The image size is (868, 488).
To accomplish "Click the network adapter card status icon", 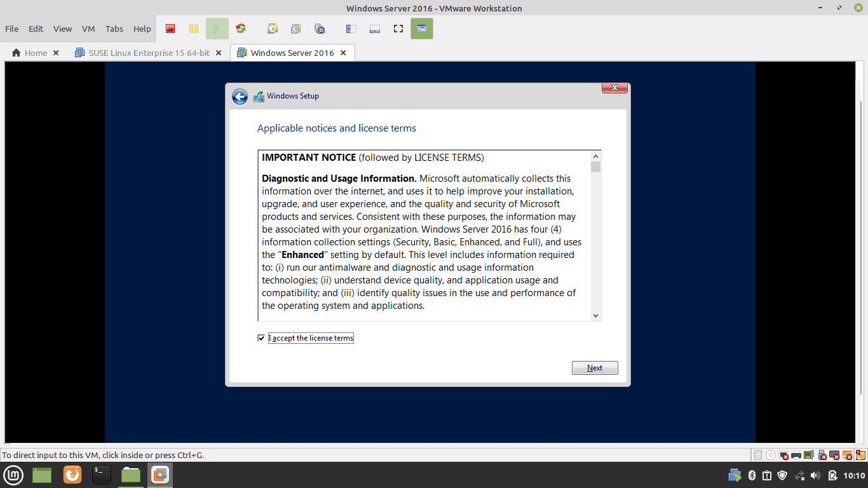I will click(808, 455).
